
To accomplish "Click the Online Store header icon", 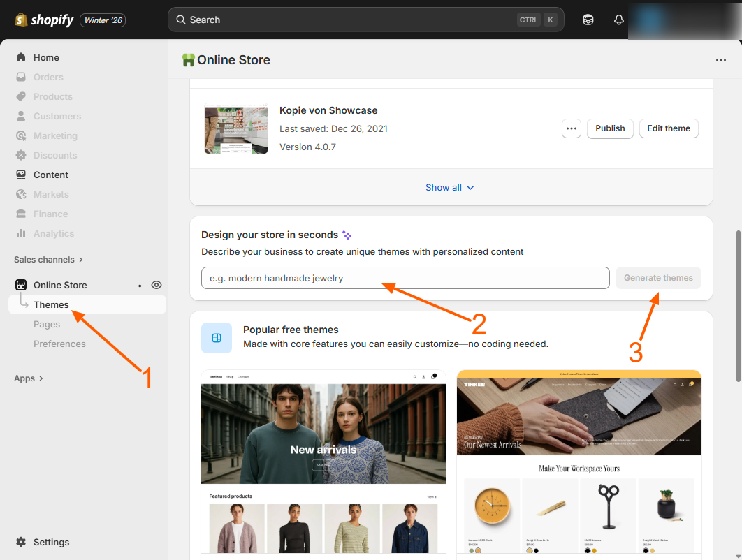I will [189, 60].
